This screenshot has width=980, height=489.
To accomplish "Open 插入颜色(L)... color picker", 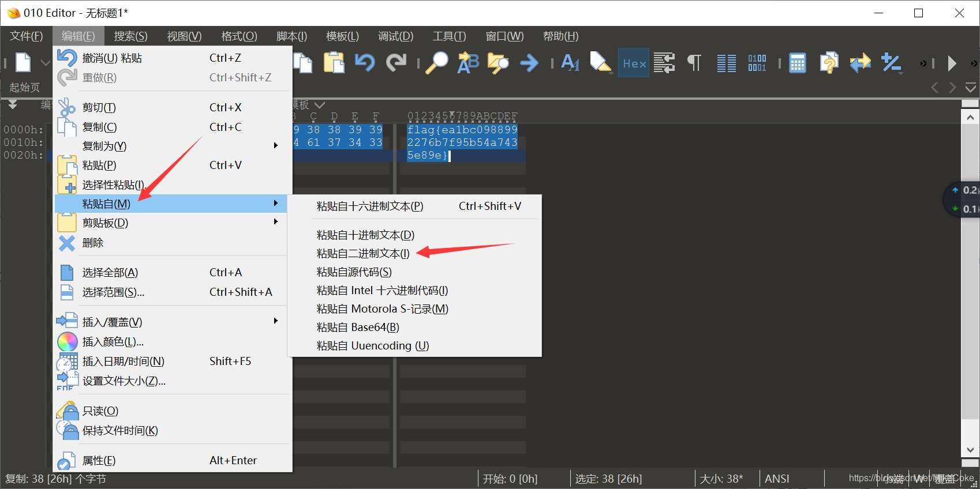I will click(x=173, y=341).
